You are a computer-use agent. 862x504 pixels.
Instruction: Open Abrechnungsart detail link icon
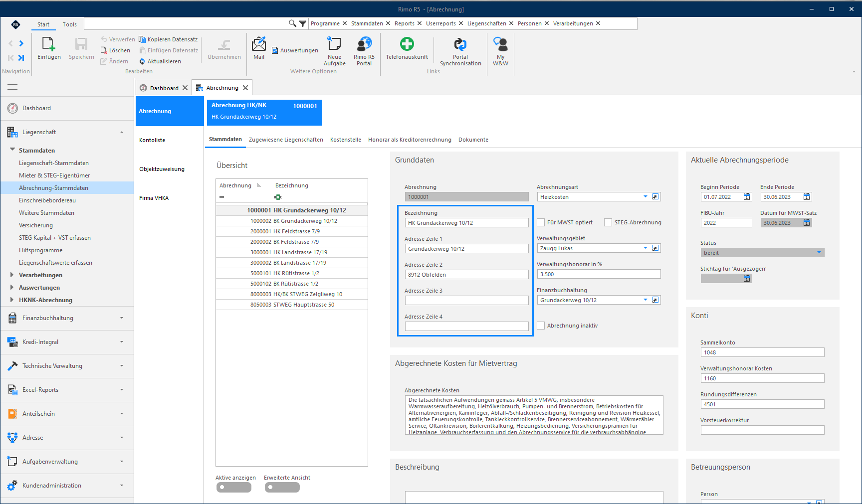pos(655,197)
